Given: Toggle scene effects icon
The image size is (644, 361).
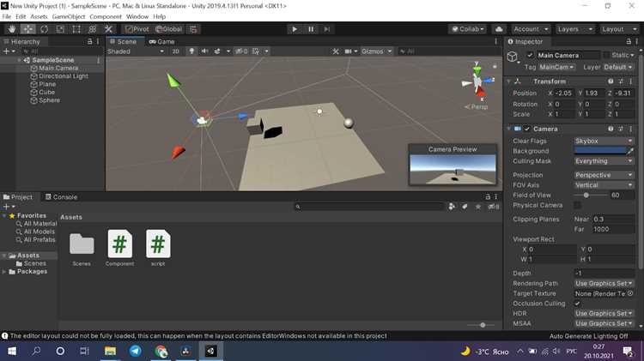Looking at the screenshot, I should click(217, 51).
